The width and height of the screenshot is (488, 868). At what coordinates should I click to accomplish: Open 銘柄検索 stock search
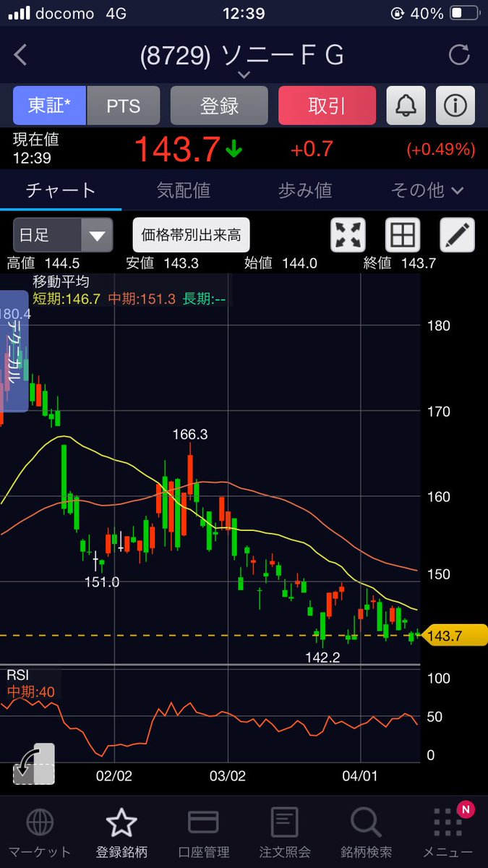click(x=367, y=834)
